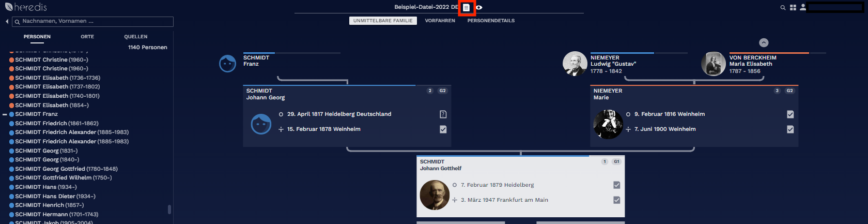Open PERSONENDETAILS view

(x=491, y=21)
